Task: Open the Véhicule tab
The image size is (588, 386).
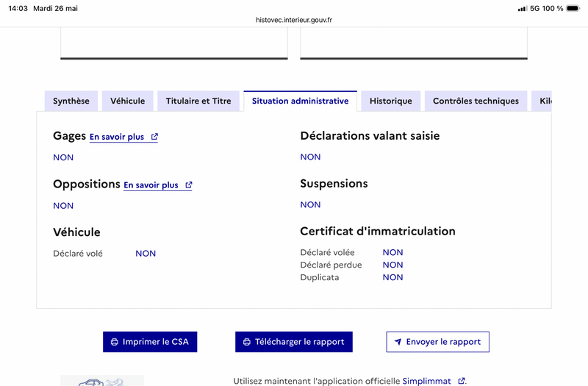Action: point(127,101)
